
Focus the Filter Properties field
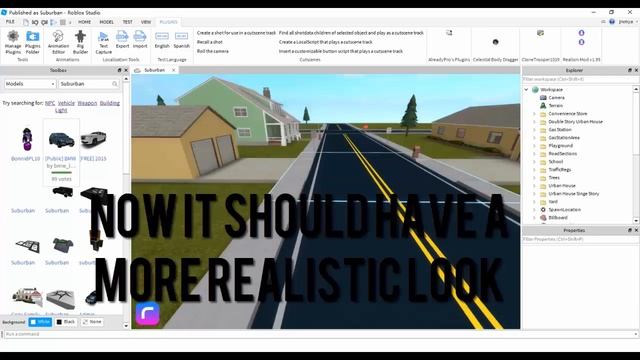click(x=580, y=239)
